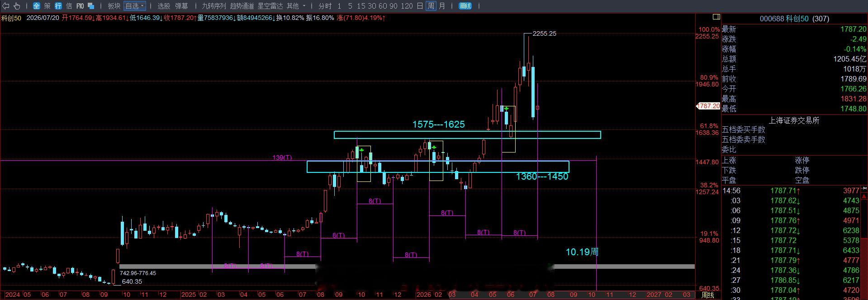
Task: Select the 1575---1625 annotation box
Action: [x=467, y=135]
